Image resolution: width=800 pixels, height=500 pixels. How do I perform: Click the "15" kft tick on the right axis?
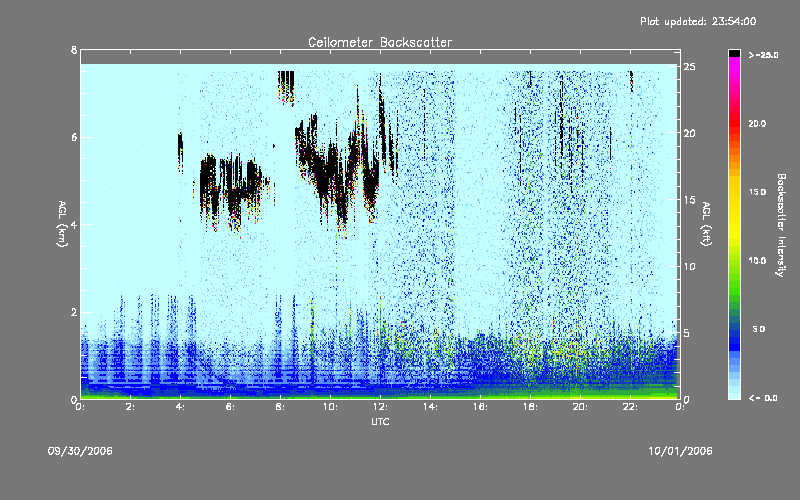coord(689,200)
